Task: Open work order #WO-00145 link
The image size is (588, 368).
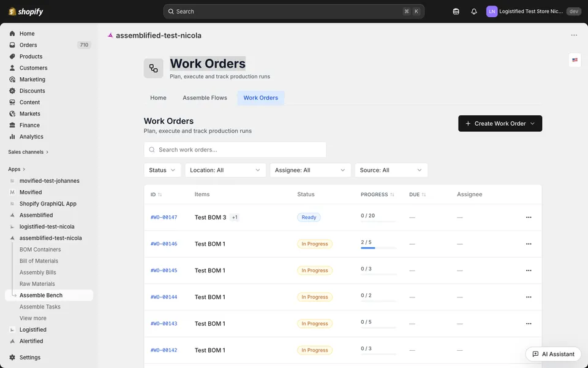Action: (164, 270)
